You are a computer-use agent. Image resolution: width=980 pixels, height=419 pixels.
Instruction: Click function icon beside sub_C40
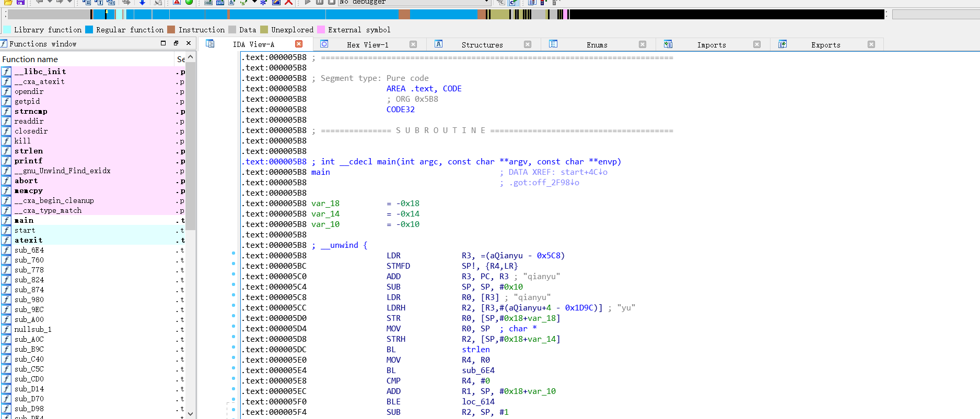click(x=6, y=359)
